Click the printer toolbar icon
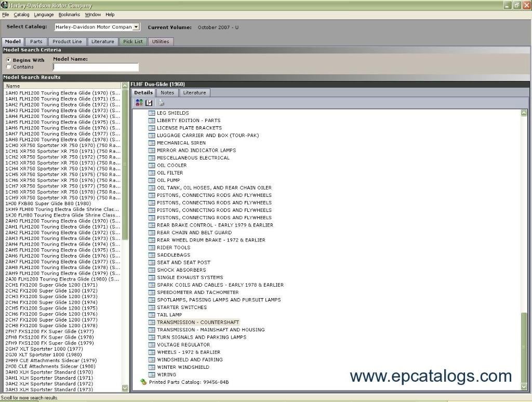Image resolution: width=532 pixels, height=402 pixels. tap(161, 103)
